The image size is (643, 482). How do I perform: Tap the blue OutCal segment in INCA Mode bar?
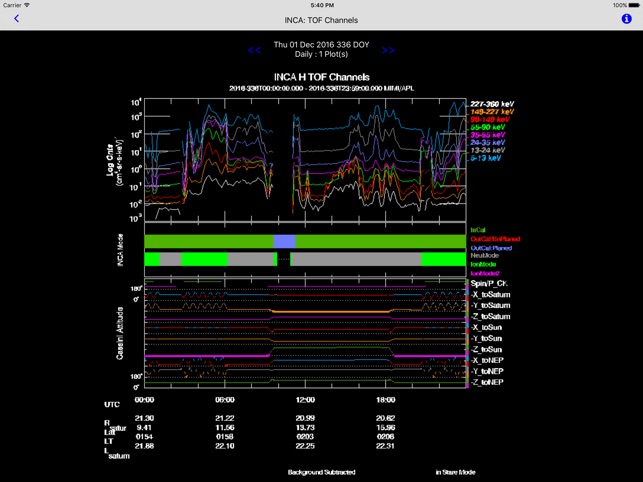pos(285,241)
